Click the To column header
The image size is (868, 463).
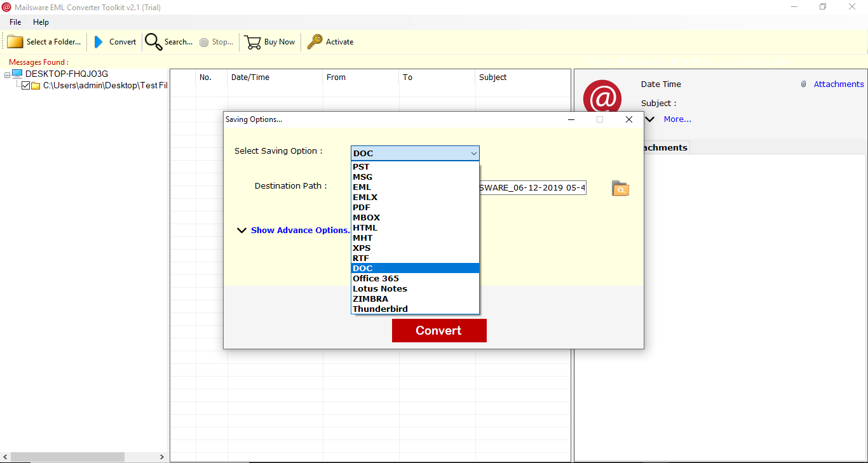click(437, 77)
